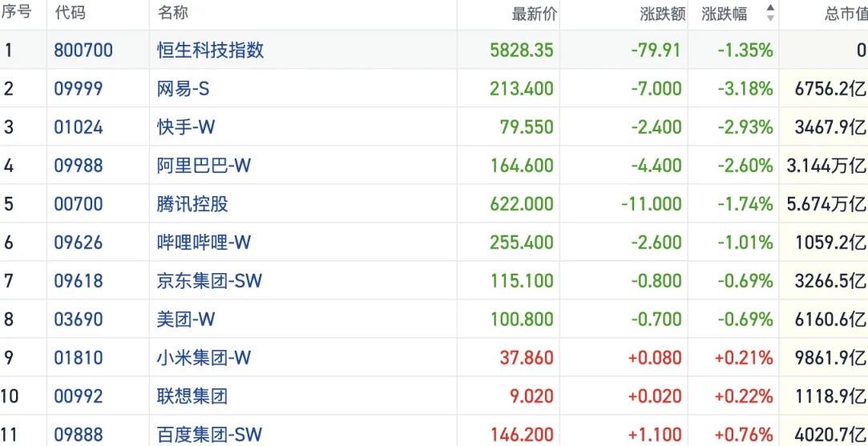Screen dimensions: 868x446
Task: Click the 名称 column header
Action: coord(173,14)
